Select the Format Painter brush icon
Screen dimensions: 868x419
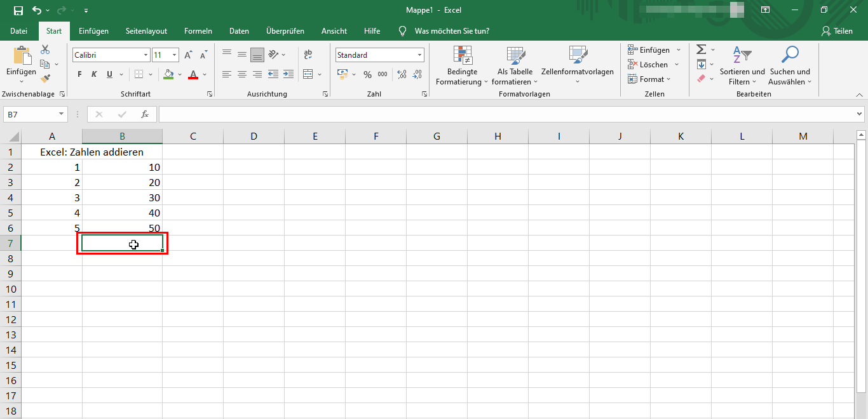click(x=45, y=79)
